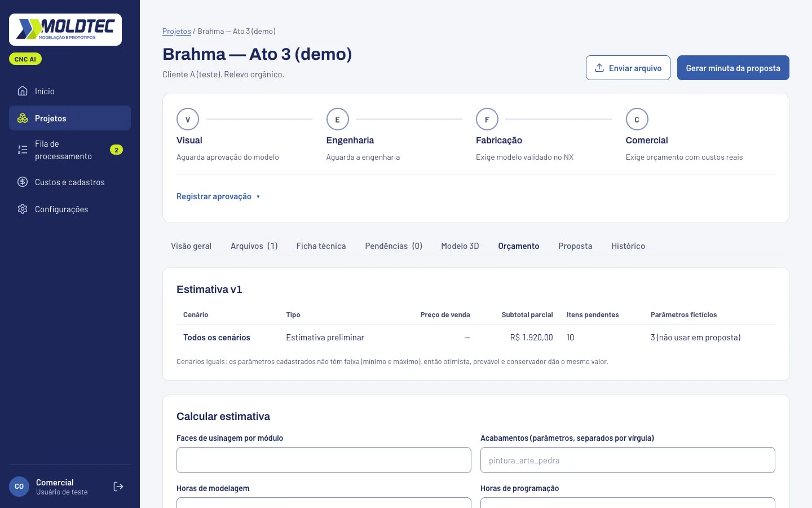Click the Fila de processamento list icon

[x=23, y=150]
